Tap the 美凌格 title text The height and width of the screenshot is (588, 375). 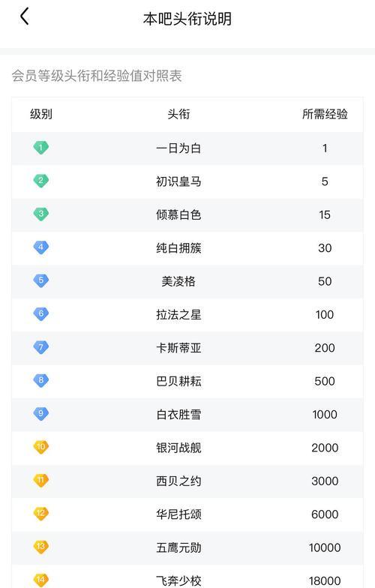[178, 281]
